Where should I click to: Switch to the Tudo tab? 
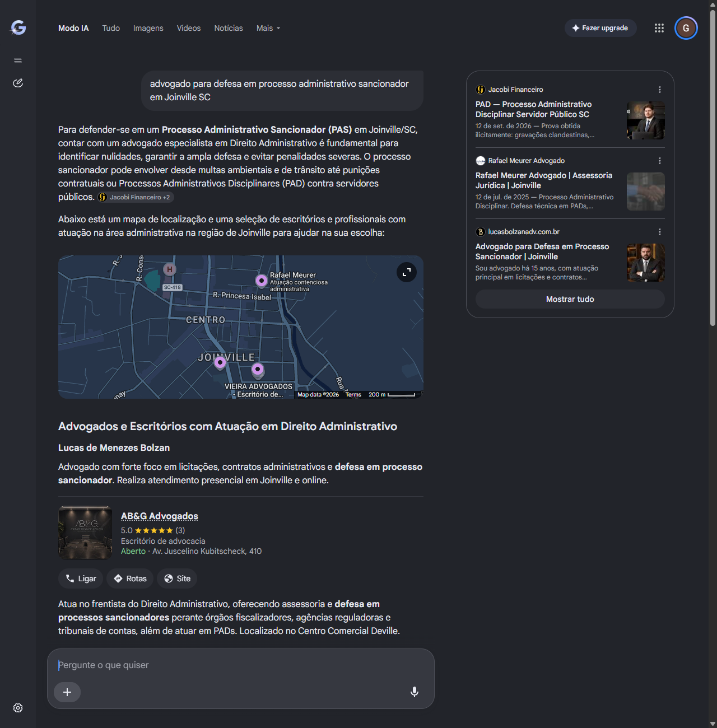[111, 28]
